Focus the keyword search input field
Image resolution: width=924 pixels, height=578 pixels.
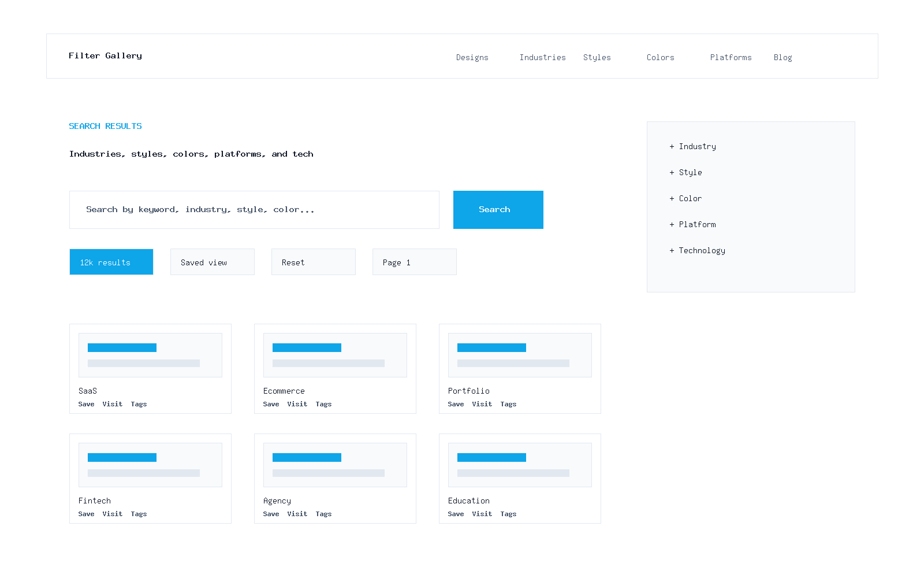(254, 210)
